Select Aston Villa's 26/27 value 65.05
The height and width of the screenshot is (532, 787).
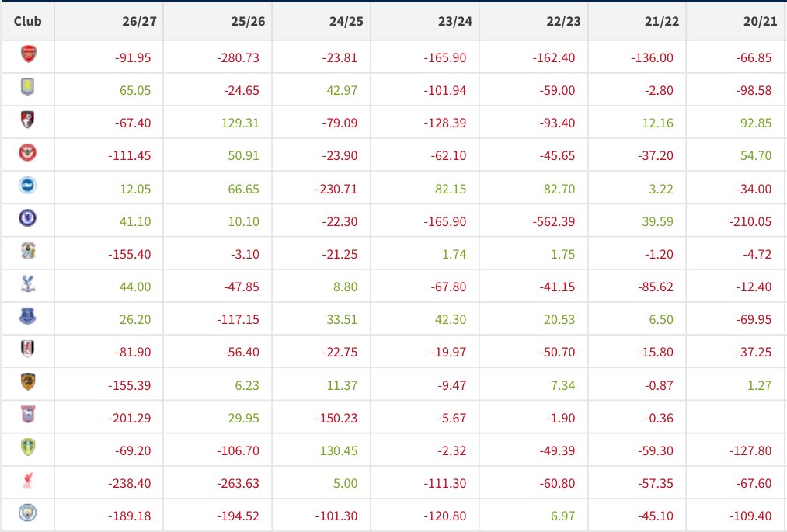coord(135,90)
